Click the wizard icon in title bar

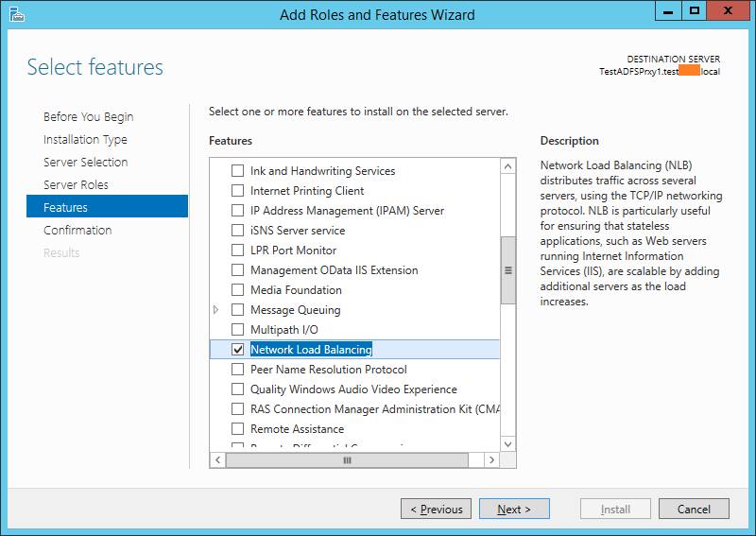(x=16, y=14)
